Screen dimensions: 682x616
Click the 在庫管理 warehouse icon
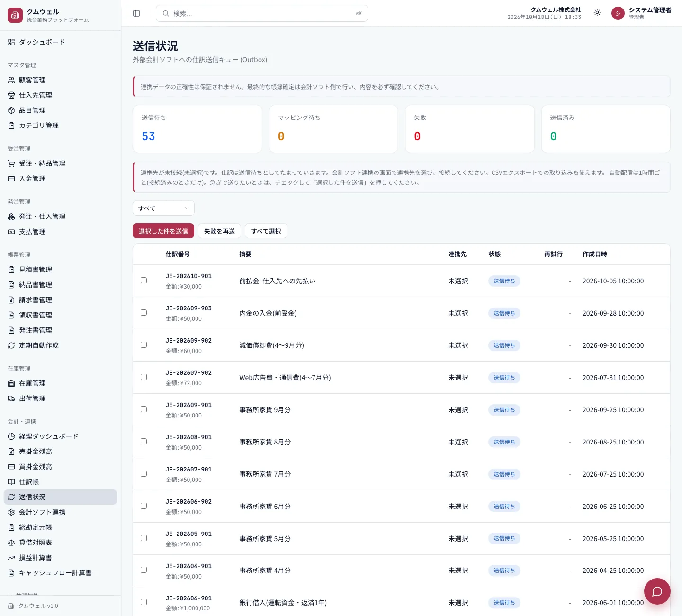(11, 383)
